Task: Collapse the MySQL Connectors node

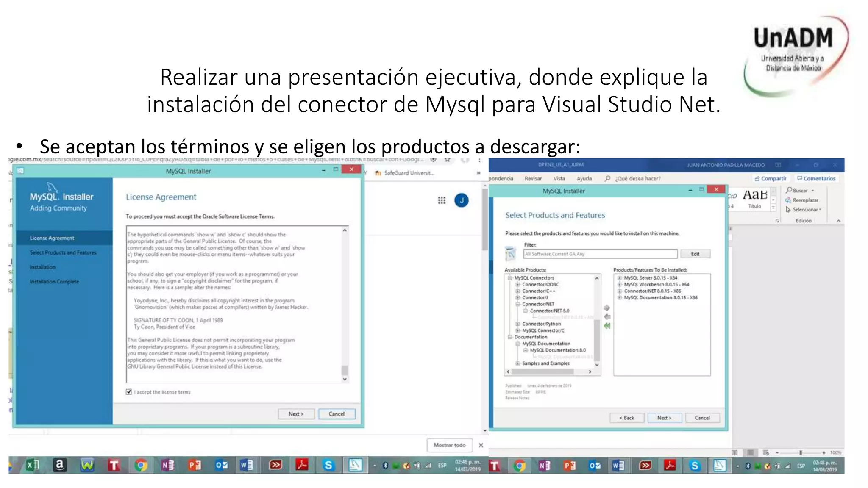Action: (510, 278)
